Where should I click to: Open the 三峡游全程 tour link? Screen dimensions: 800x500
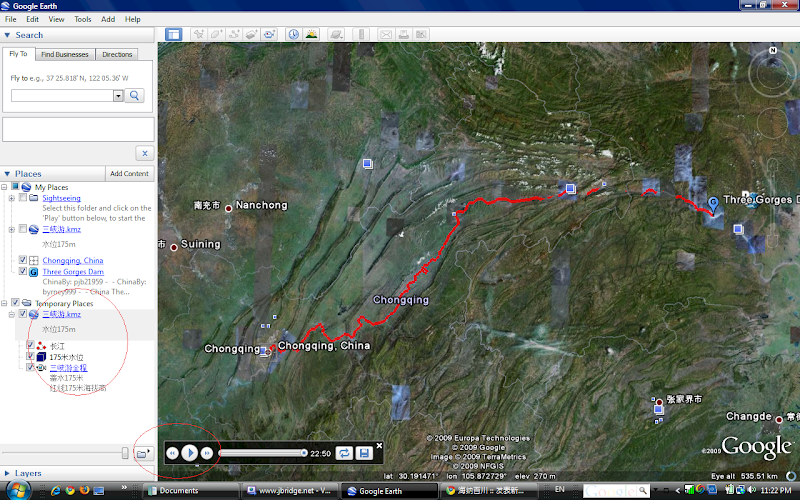click(x=68, y=367)
